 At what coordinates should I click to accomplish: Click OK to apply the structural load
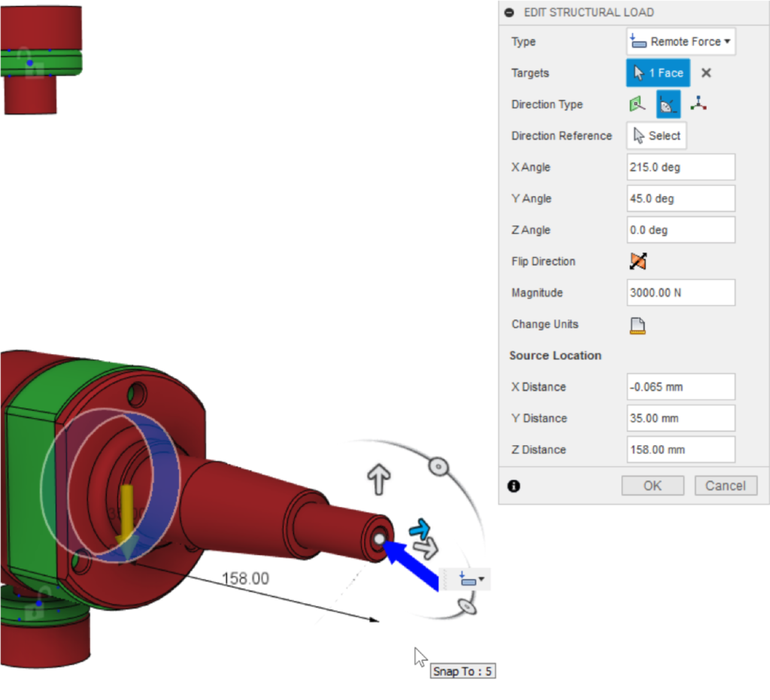[x=652, y=485]
